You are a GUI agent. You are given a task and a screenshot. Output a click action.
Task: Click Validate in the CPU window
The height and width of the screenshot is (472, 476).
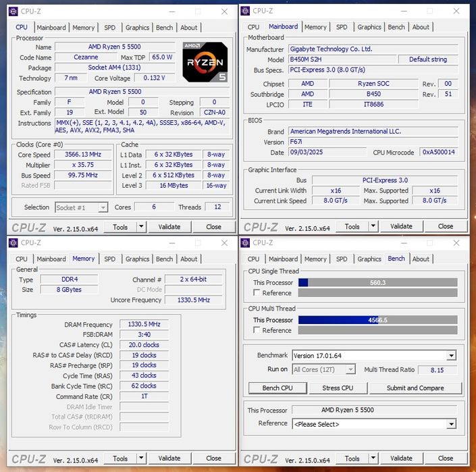coord(169,227)
